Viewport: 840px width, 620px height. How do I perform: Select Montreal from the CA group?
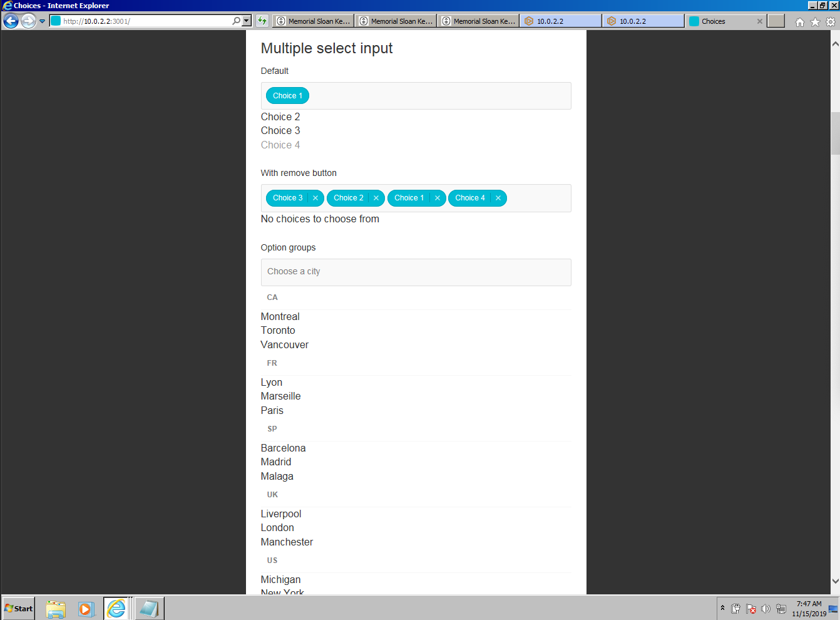[416, 316]
